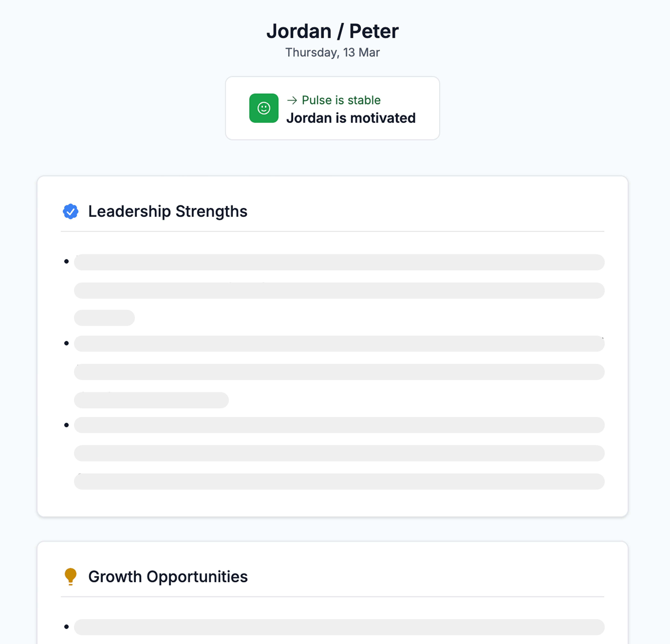Click the Leadership Strengths heading
Viewport: 670px width, 644px height.
pyautogui.click(x=167, y=211)
